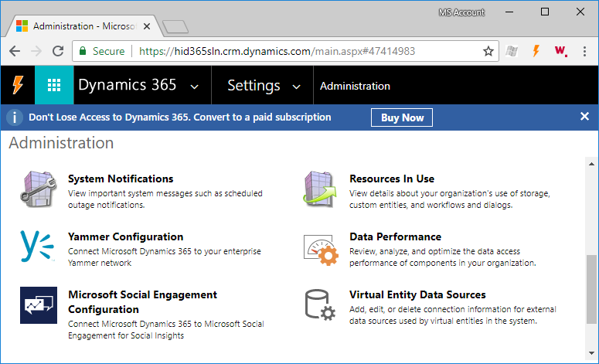The height and width of the screenshot is (364, 599).
Task: Click the 'Add, edit, or delete connection' description
Action: tap(453, 315)
